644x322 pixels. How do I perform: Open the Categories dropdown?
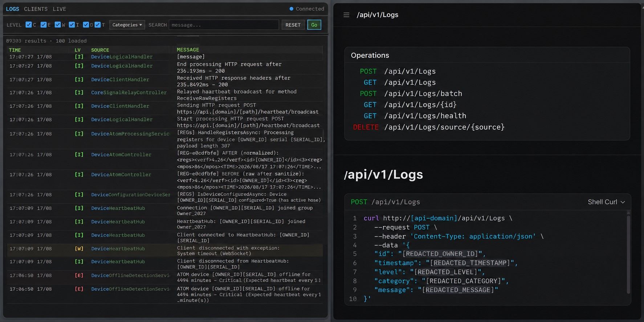127,25
